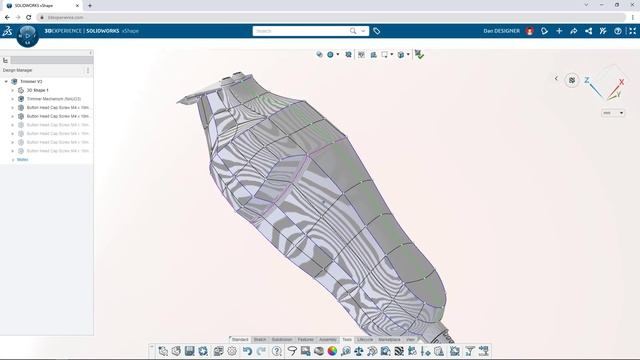Image resolution: width=640 pixels, height=360 pixels.
Task: Click the view cube reset button
Action: click(x=572, y=80)
